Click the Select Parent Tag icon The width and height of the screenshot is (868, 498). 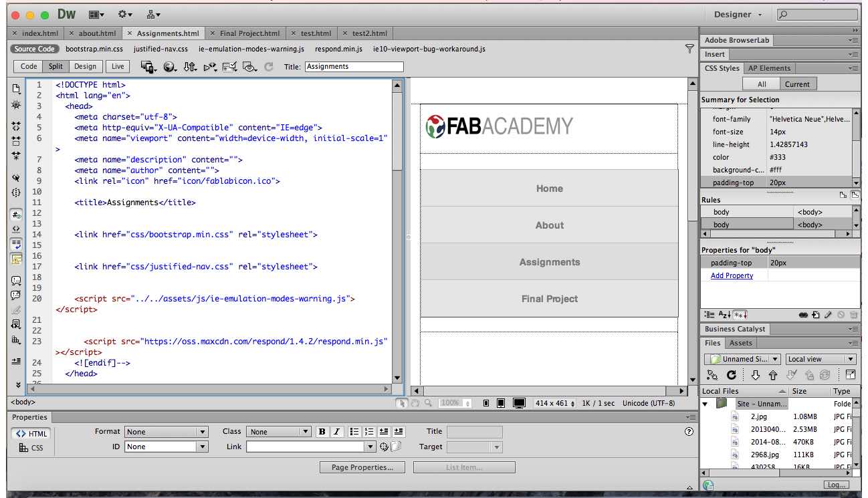click(16, 178)
